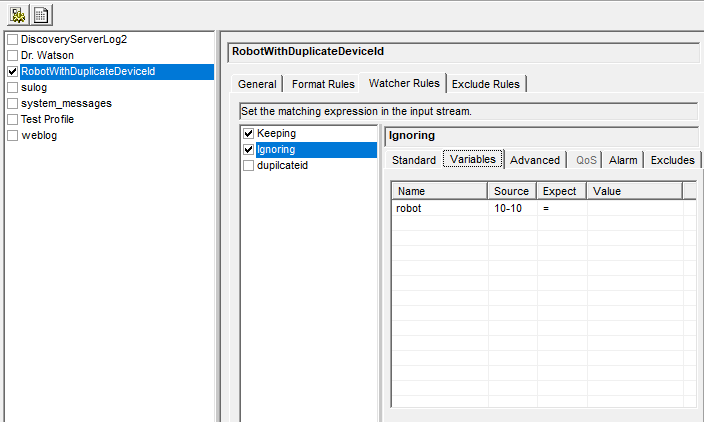Viewport: 704px width, 422px height.
Task: Select the sulog profile in list
Action: [x=34, y=87]
